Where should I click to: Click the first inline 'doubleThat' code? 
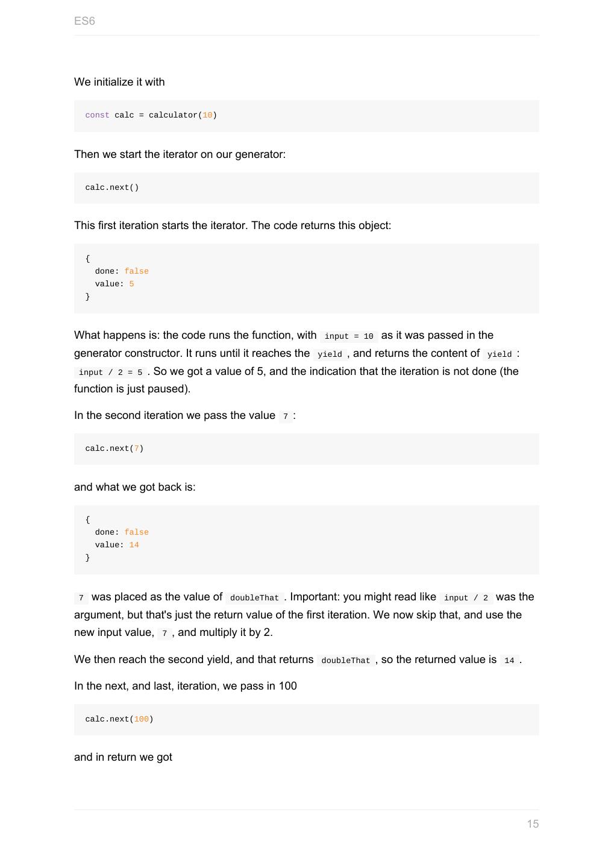[254, 598]
